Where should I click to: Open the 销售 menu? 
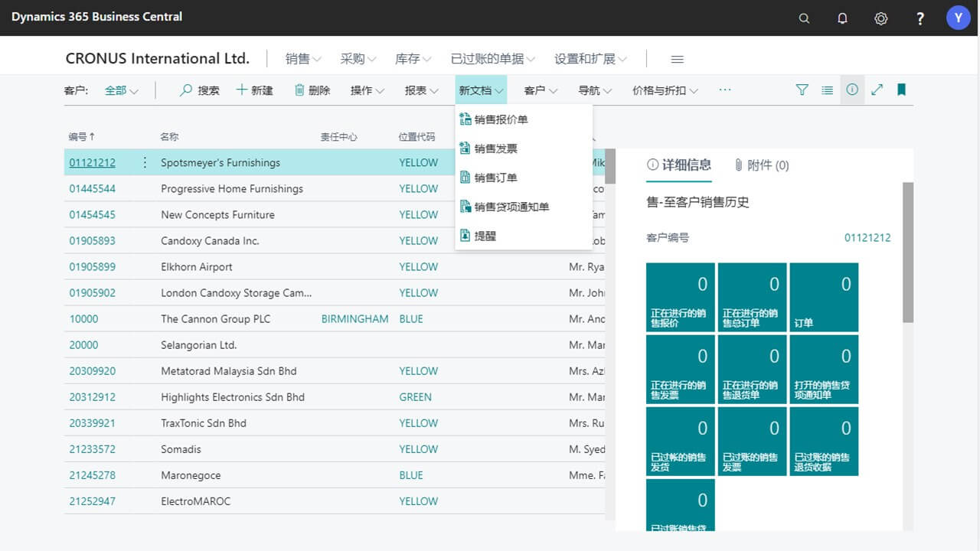click(302, 58)
